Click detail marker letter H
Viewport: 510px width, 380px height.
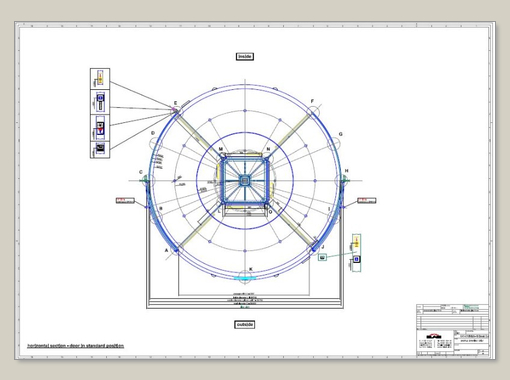347,171
